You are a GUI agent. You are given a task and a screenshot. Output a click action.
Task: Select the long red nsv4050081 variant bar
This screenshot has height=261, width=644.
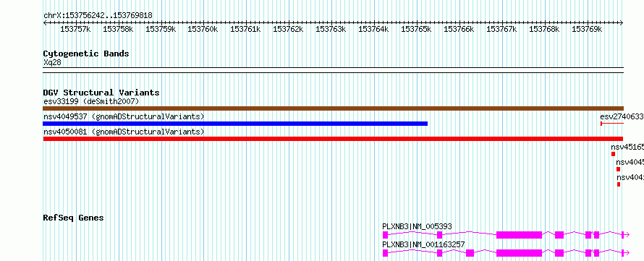point(333,139)
